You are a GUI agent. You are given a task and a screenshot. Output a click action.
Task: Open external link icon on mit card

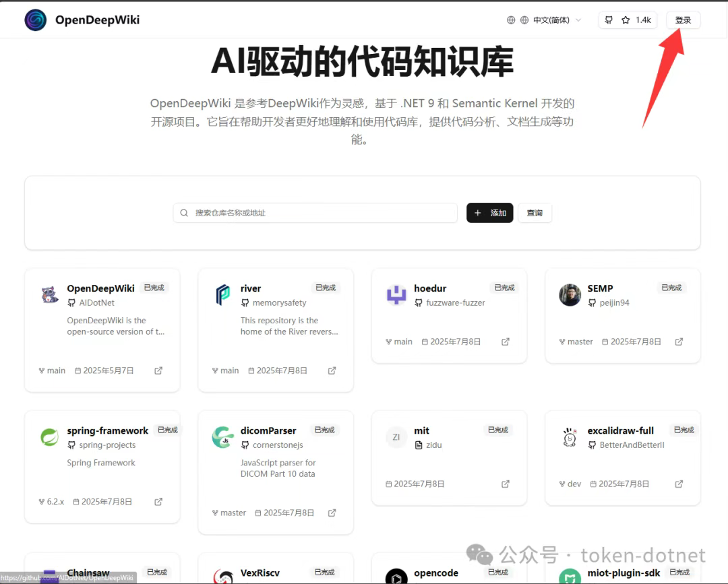point(506,484)
